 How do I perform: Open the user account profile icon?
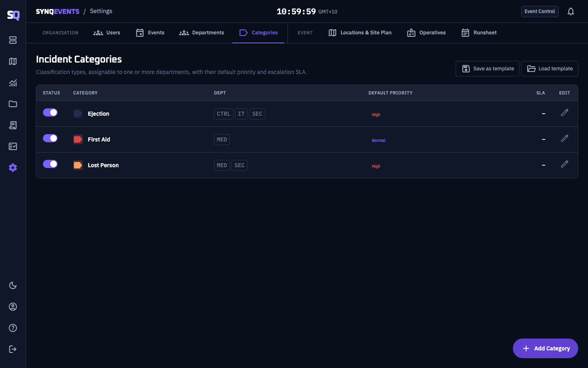pos(13,307)
